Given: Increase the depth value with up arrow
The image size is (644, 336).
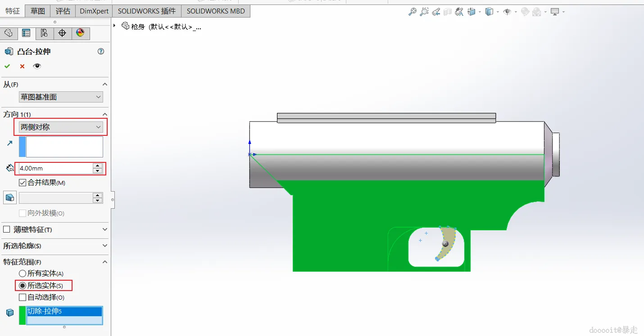Looking at the screenshot, I should [97, 166].
